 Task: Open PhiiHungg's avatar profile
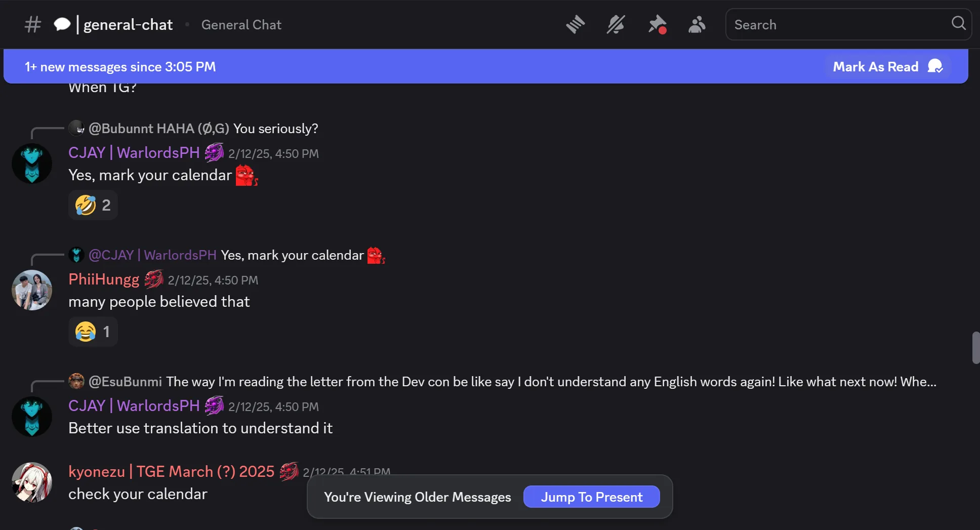click(32, 290)
